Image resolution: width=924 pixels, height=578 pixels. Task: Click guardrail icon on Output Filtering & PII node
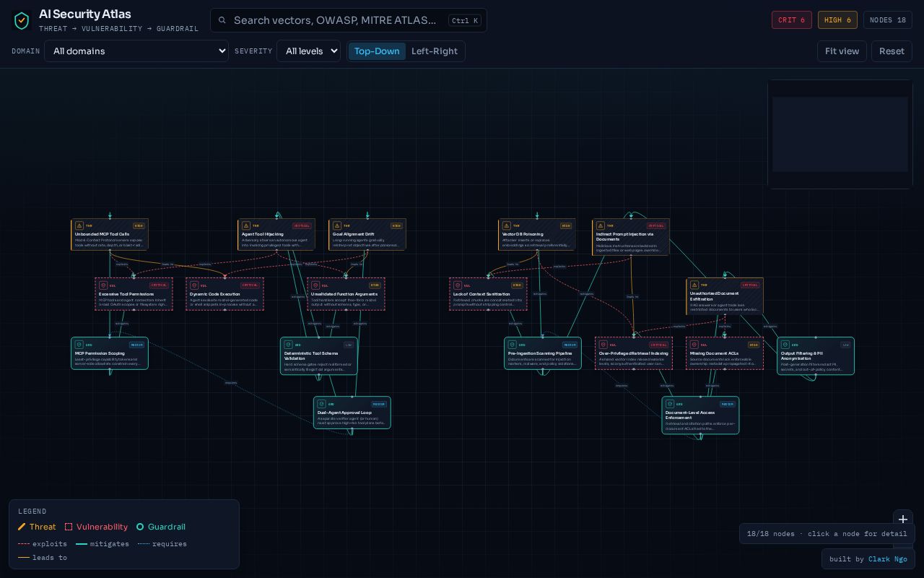point(785,345)
